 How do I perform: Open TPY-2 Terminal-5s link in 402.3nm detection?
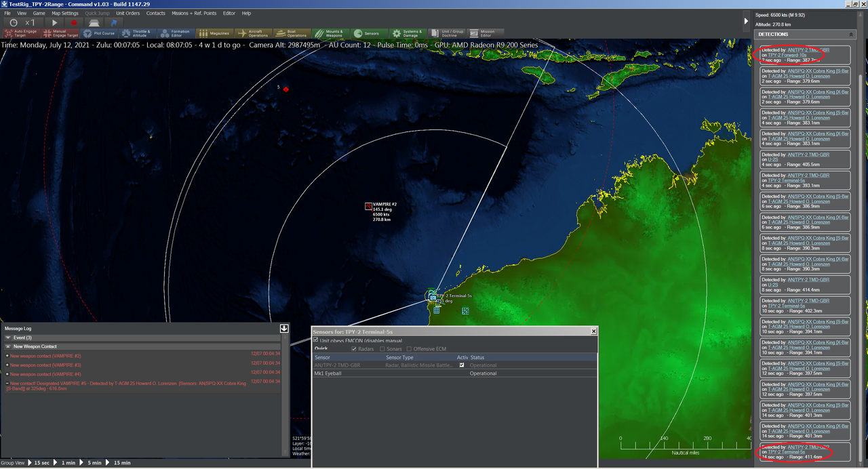coord(787,306)
